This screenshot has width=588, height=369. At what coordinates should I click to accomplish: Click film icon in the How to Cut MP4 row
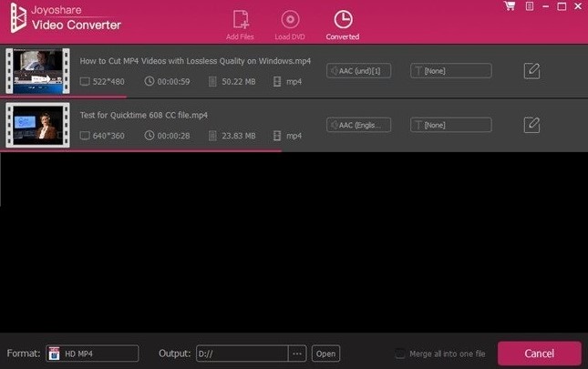(277, 81)
